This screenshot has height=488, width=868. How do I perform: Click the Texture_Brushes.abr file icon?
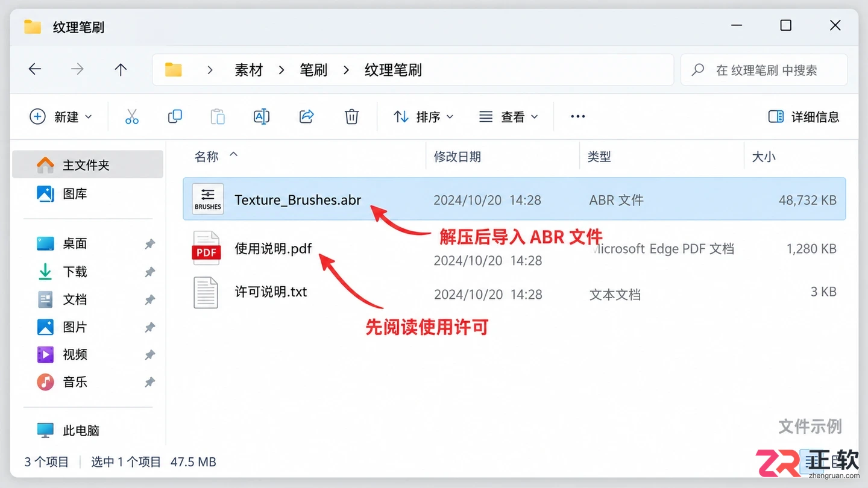click(207, 199)
